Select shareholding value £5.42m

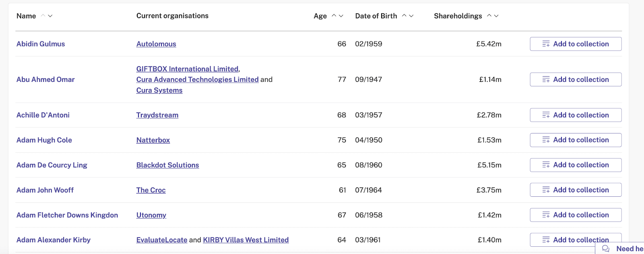[489, 44]
